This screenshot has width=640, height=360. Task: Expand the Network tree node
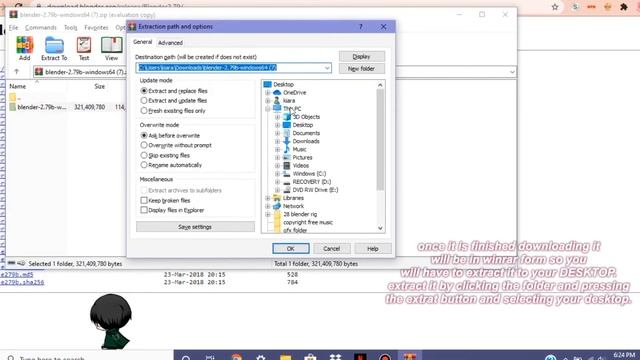[268, 206]
